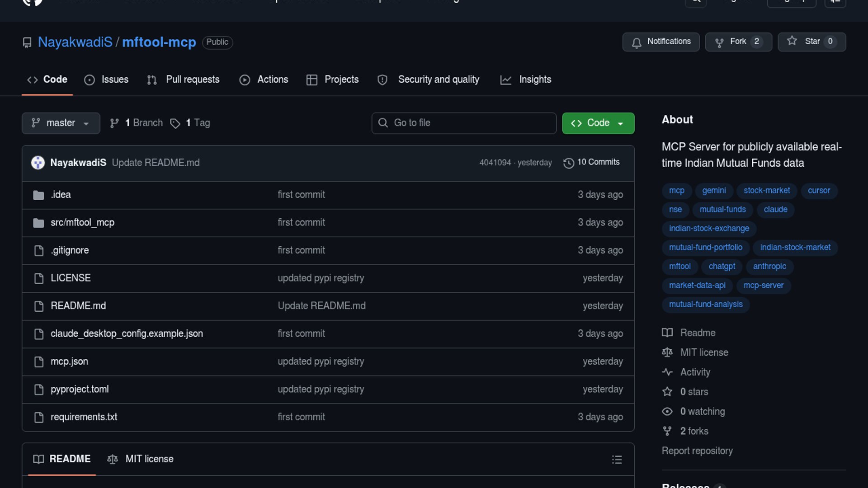Open the README outline list icon
This screenshot has width=868, height=488.
click(617, 460)
